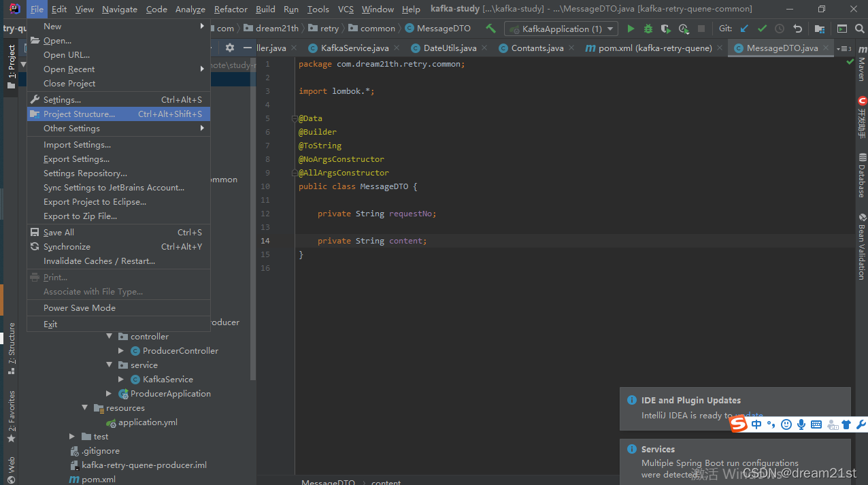Open the New submenu in the File menu
Screen dimensions: 868x485
[x=118, y=27]
